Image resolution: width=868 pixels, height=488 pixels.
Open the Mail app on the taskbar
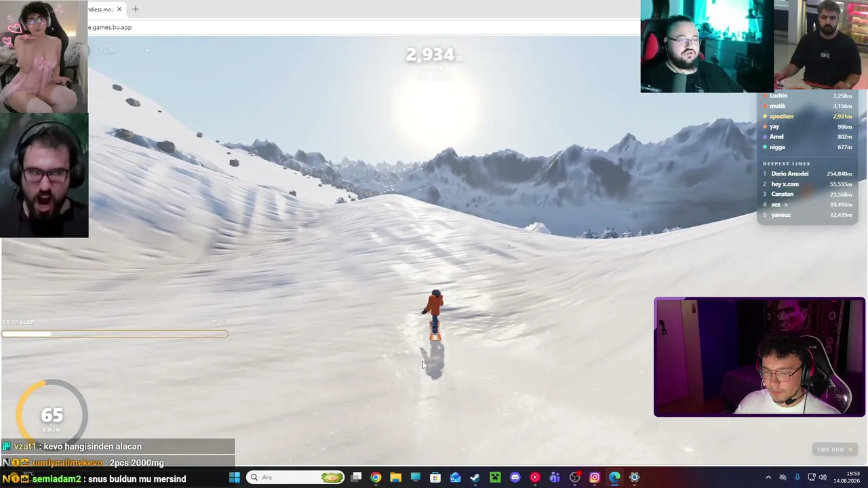tap(455, 477)
